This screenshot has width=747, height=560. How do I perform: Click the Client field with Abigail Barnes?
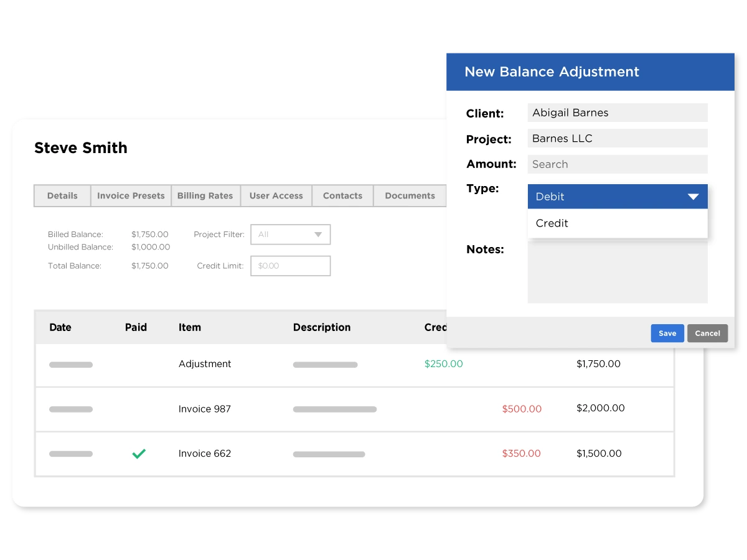(x=618, y=113)
